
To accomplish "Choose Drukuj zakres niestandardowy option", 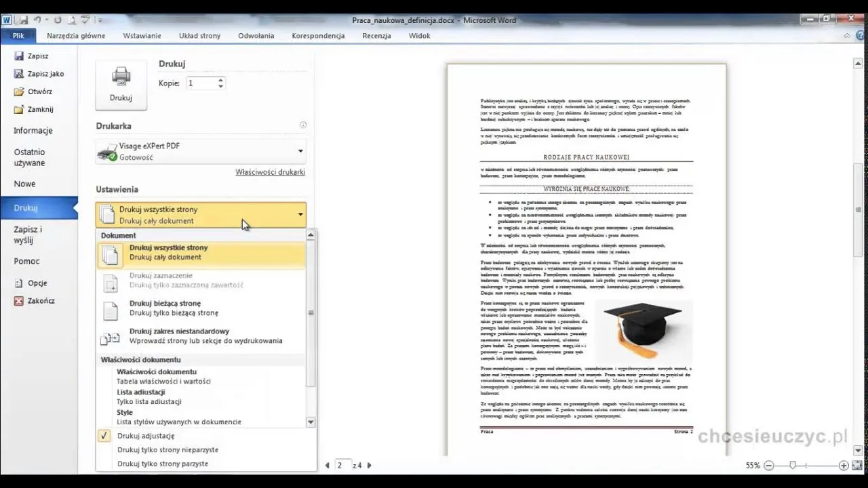I will coord(201,336).
